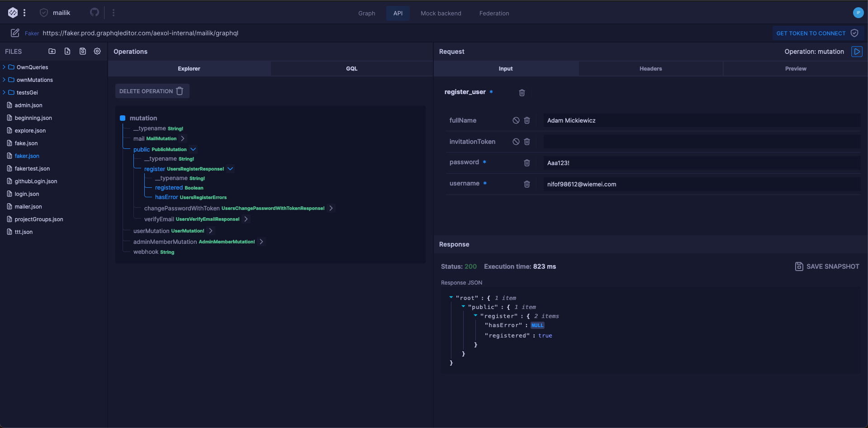Open the Federation tab
This screenshot has height=428, width=868.
(x=494, y=13)
